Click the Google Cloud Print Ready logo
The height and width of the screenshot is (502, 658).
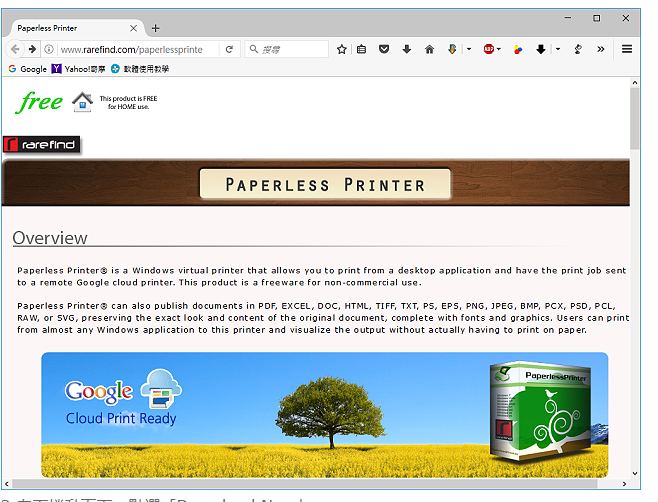[x=123, y=397]
